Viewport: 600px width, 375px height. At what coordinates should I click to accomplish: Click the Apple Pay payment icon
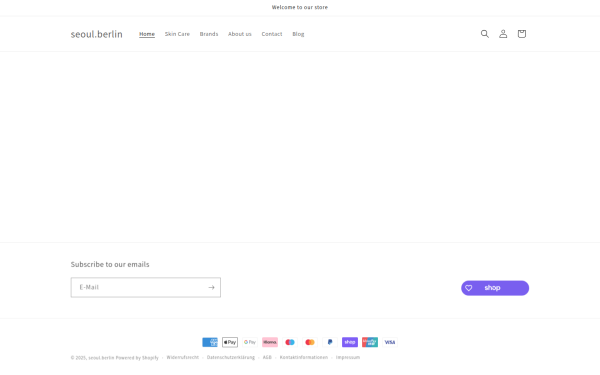click(230, 342)
